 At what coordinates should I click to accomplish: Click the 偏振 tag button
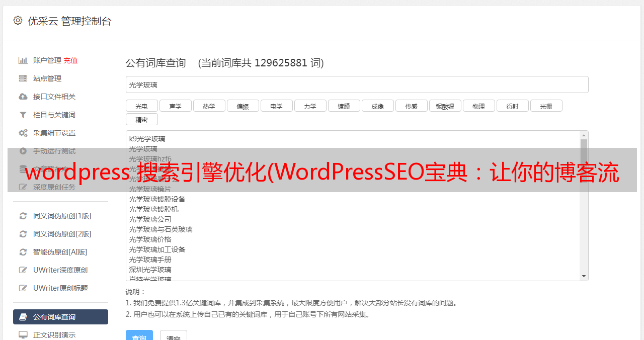coord(243,106)
